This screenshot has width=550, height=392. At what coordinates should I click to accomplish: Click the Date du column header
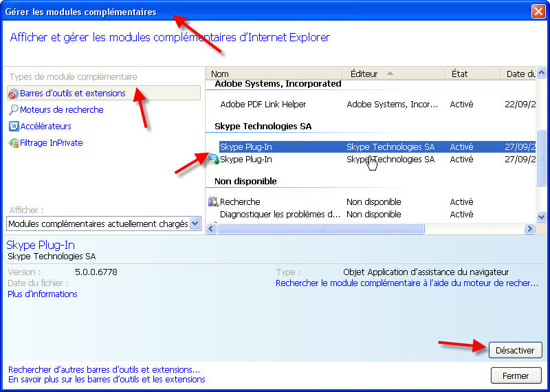(518, 74)
